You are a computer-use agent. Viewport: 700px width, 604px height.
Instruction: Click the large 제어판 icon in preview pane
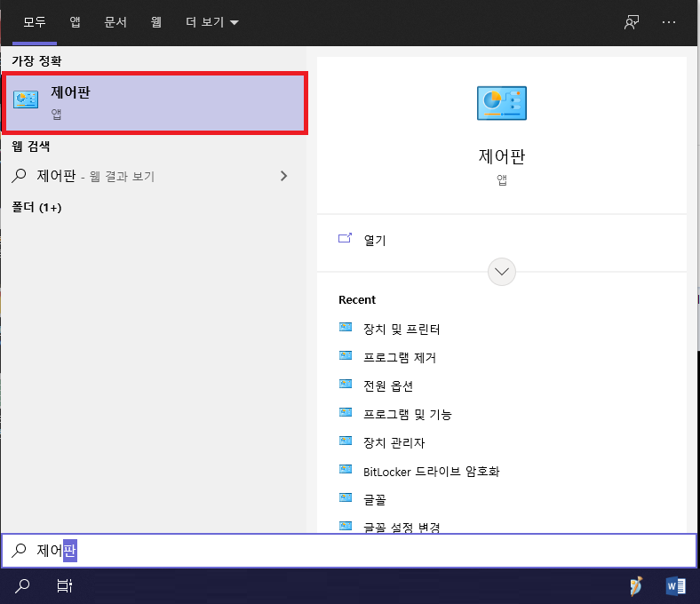coord(501,103)
